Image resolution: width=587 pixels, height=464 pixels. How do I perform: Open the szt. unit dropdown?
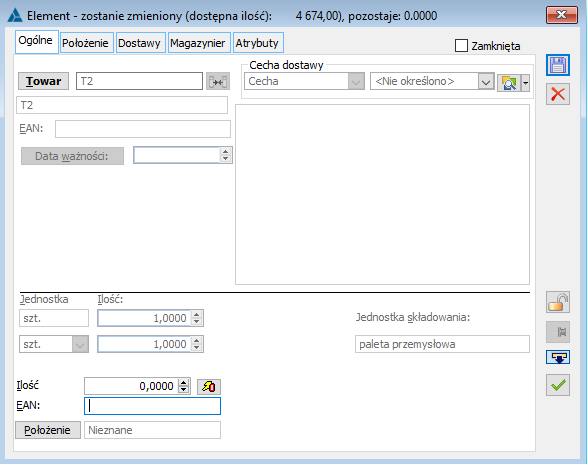pyautogui.click(x=80, y=344)
